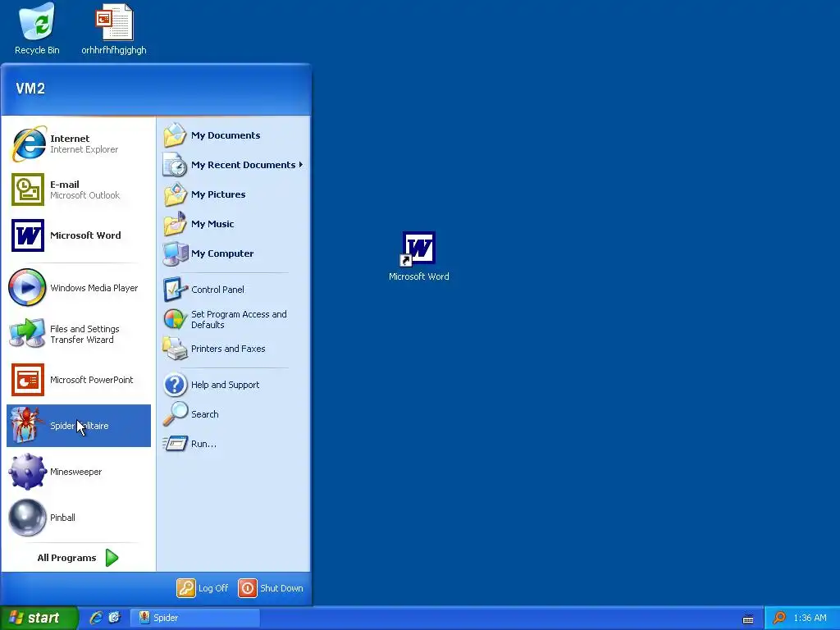840x630 pixels.
Task: Click the second quick launch icon beside Internet Explorer
Action: [114, 618]
